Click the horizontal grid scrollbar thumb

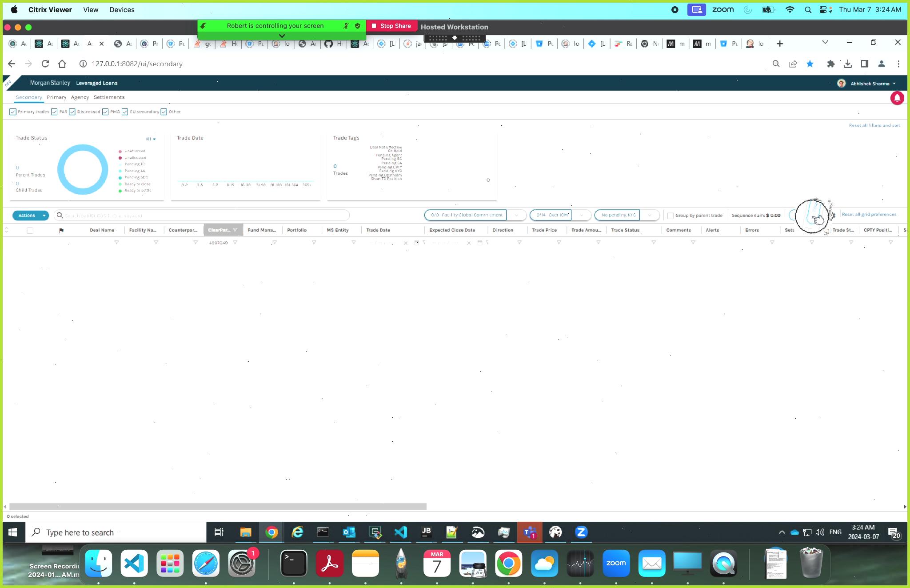pyautogui.click(x=218, y=507)
